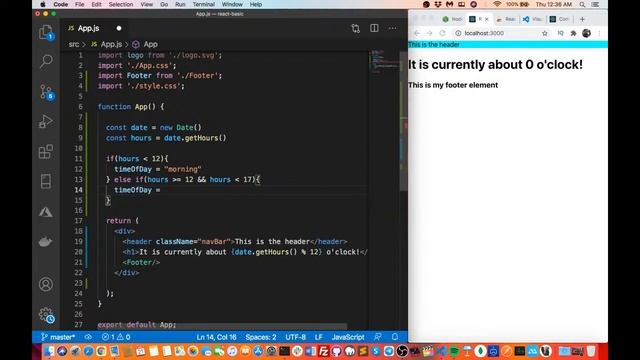
Task: Click the vertical editor scrollbar
Action: [x=404, y=121]
